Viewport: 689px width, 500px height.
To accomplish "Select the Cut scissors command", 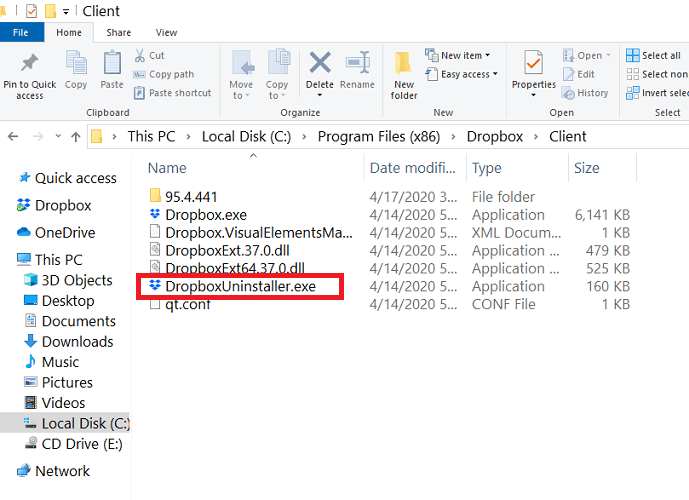I will (x=149, y=55).
